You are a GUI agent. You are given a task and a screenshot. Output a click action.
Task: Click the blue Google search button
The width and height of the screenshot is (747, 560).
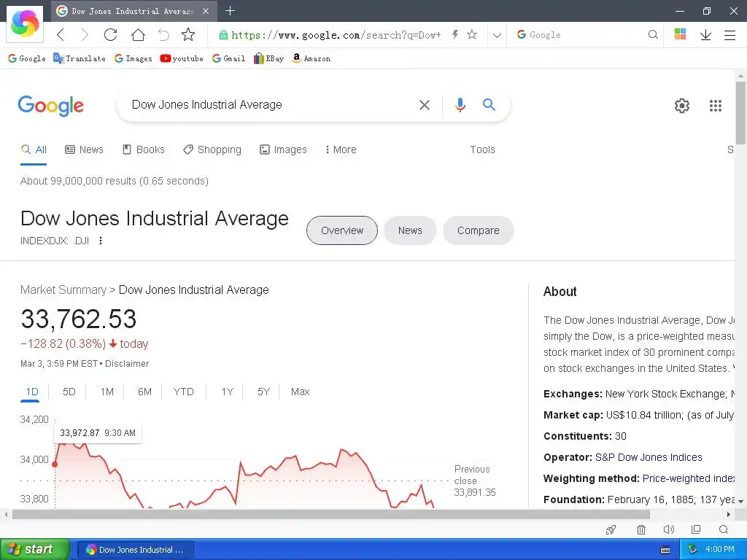pyautogui.click(x=489, y=104)
